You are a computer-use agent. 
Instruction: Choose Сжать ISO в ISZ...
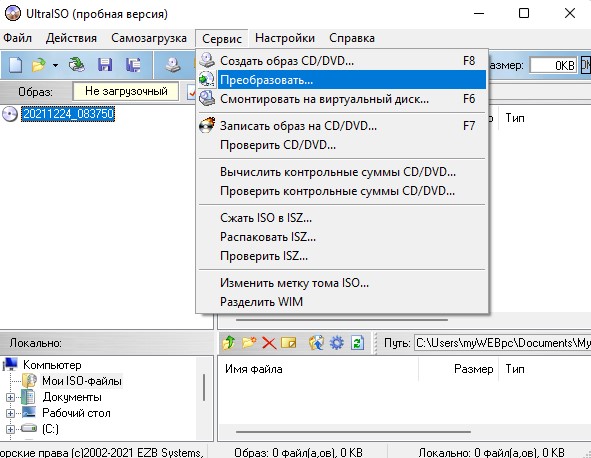(x=342, y=218)
